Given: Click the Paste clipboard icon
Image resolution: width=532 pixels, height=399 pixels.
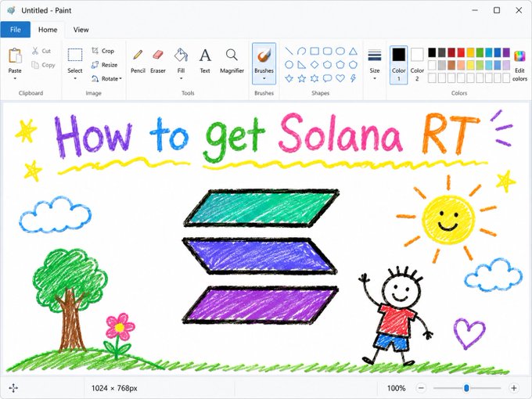Looking at the screenshot, I should pos(15,56).
